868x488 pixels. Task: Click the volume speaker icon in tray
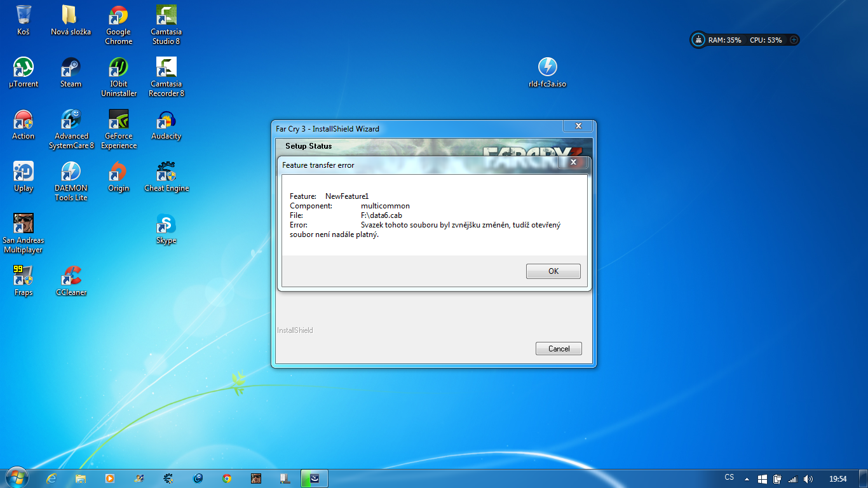point(808,478)
